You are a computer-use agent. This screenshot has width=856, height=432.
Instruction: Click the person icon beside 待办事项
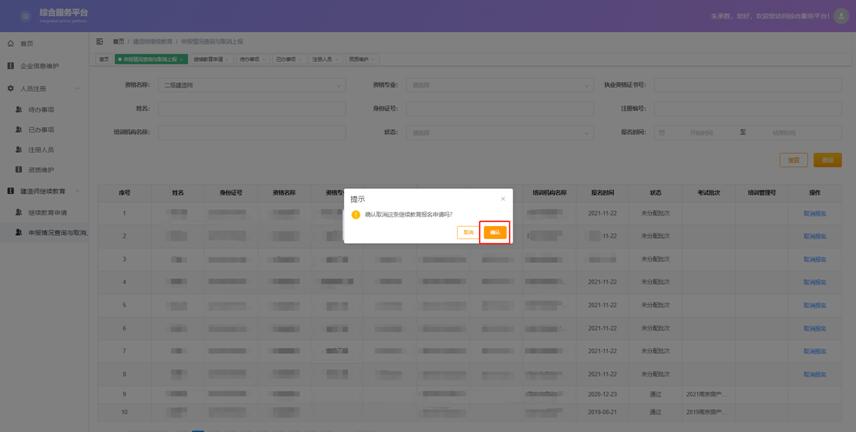tap(18, 109)
